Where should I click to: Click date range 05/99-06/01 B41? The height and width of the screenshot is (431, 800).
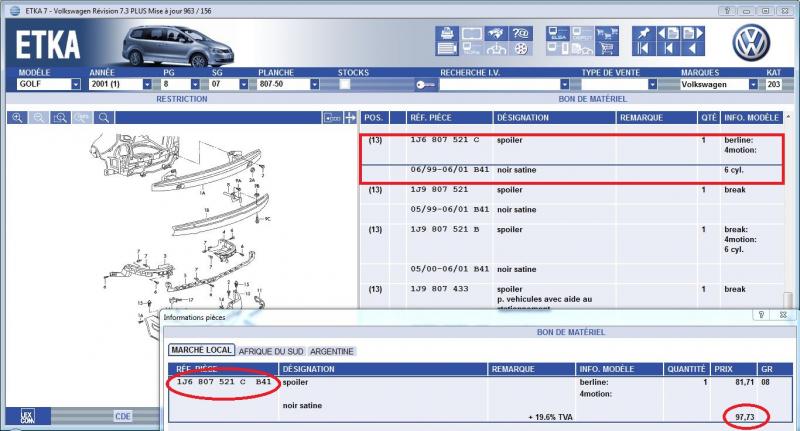coord(449,209)
